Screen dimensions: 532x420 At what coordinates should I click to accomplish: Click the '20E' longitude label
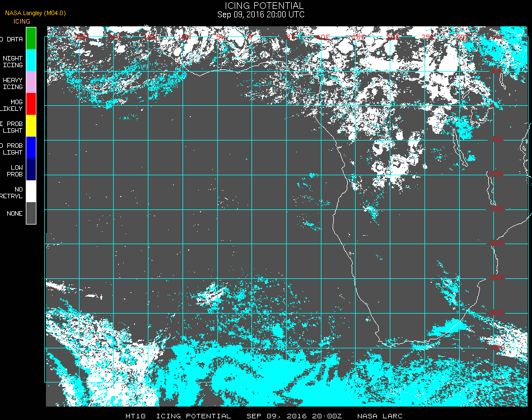coord(393,37)
